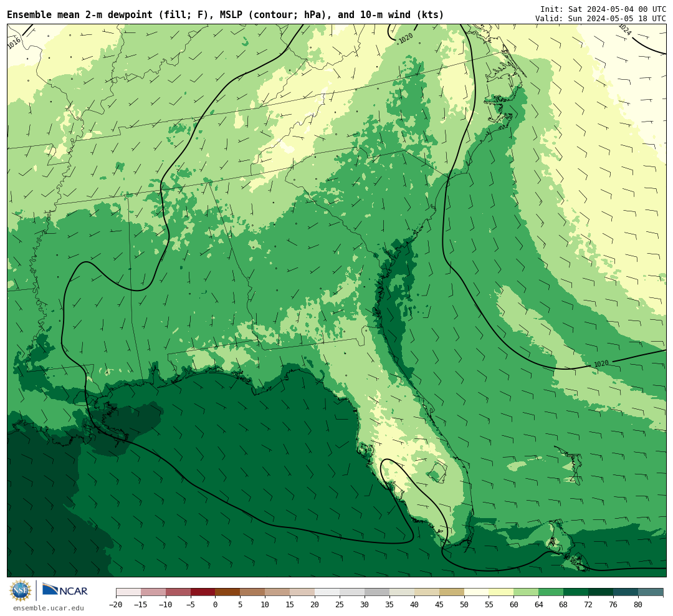Click the darkest green swatch between 72 and 76
Screen dimensions: 673x616
coord(601,592)
